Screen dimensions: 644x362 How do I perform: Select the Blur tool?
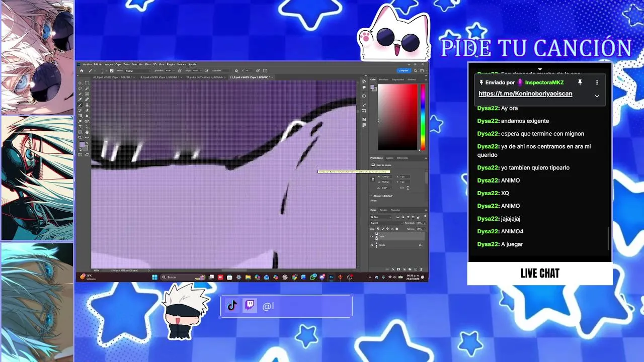pyautogui.click(x=87, y=116)
